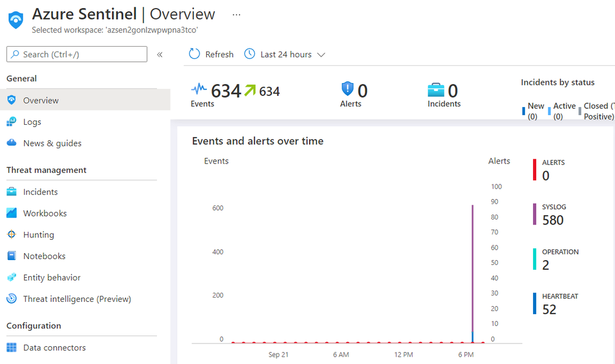The height and width of the screenshot is (364, 615).
Task: Click the HEARTBEAT value 52
Action: click(x=549, y=309)
